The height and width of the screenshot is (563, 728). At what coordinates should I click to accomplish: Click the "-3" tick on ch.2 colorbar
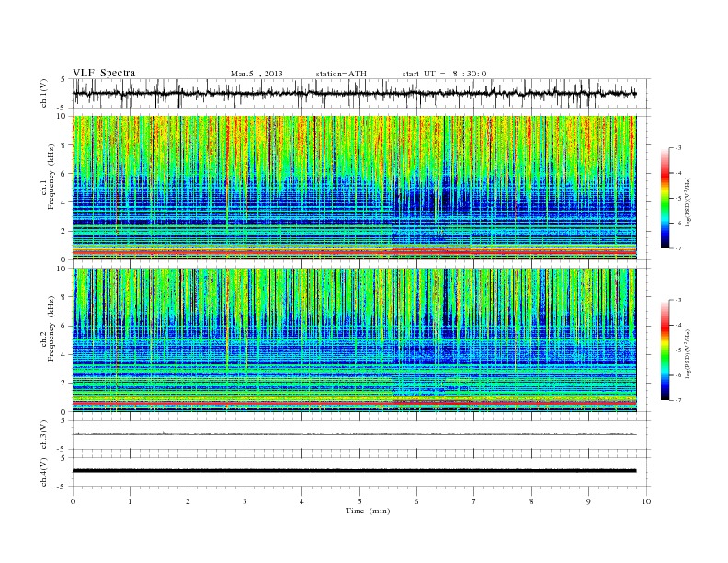[677, 300]
